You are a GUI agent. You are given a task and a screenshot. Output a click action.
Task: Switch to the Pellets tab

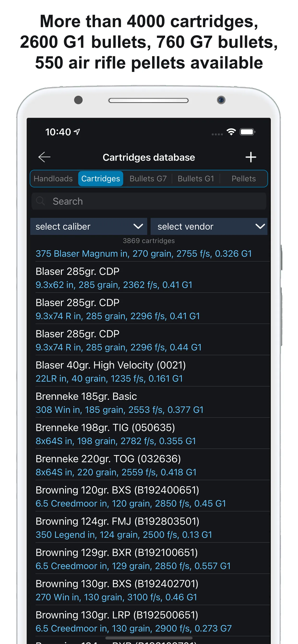click(243, 178)
